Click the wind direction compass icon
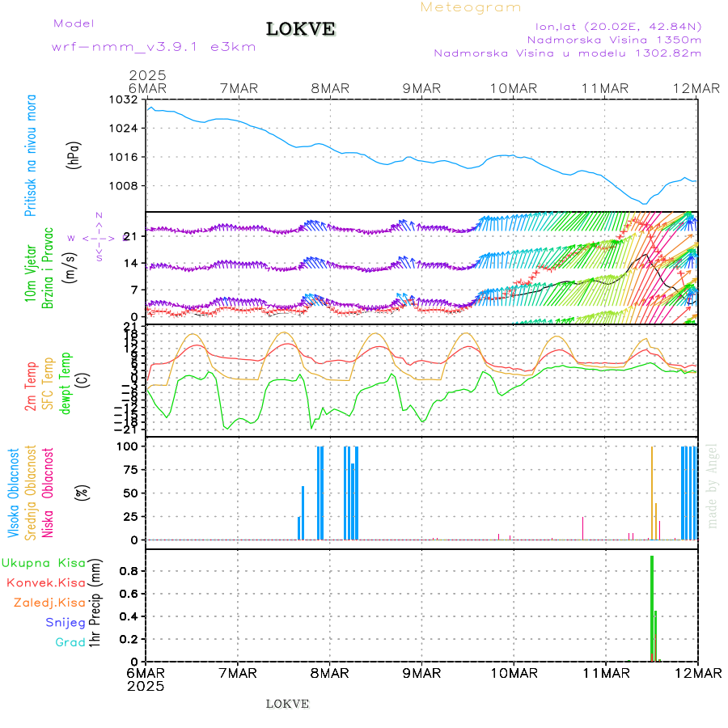728x728 pixels. [x=99, y=238]
